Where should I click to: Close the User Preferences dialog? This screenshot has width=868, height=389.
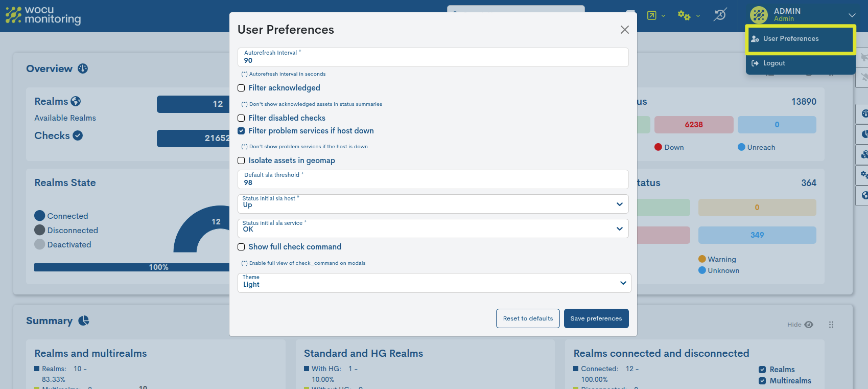pyautogui.click(x=624, y=30)
